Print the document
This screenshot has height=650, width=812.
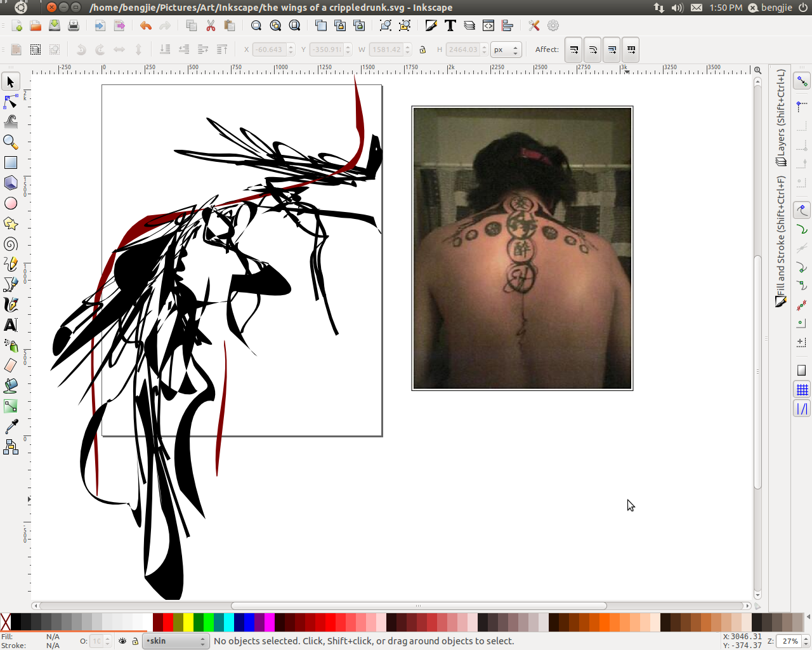74,25
